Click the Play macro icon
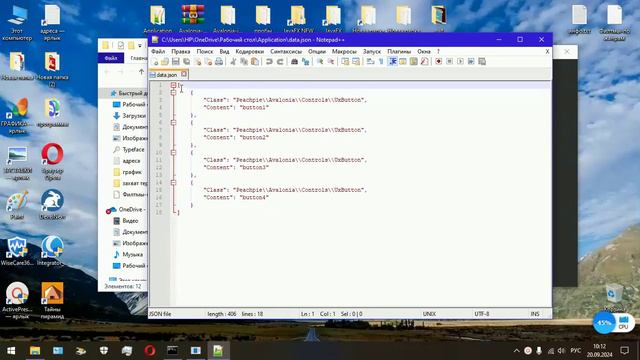The width and height of the screenshot is (640, 360). tap(460, 62)
